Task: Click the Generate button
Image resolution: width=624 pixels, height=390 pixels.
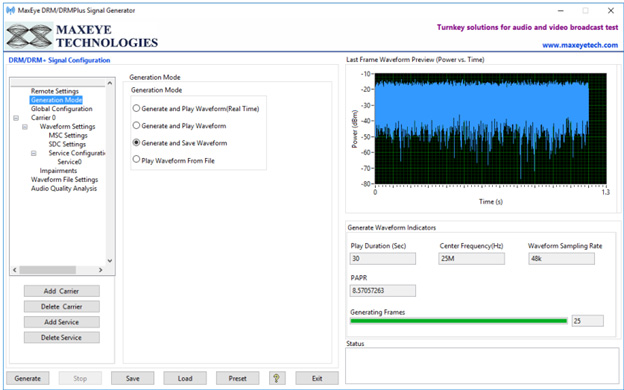Action: (x=28, y=378)
